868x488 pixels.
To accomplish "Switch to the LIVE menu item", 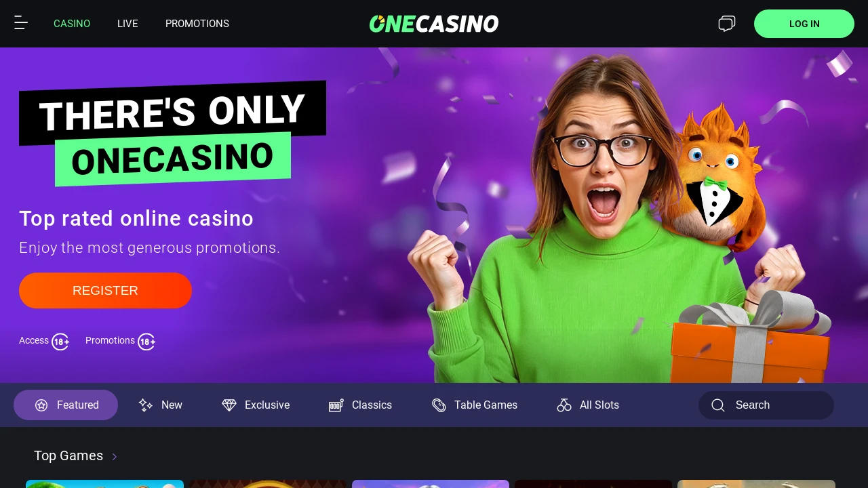I will pos(127,24).
